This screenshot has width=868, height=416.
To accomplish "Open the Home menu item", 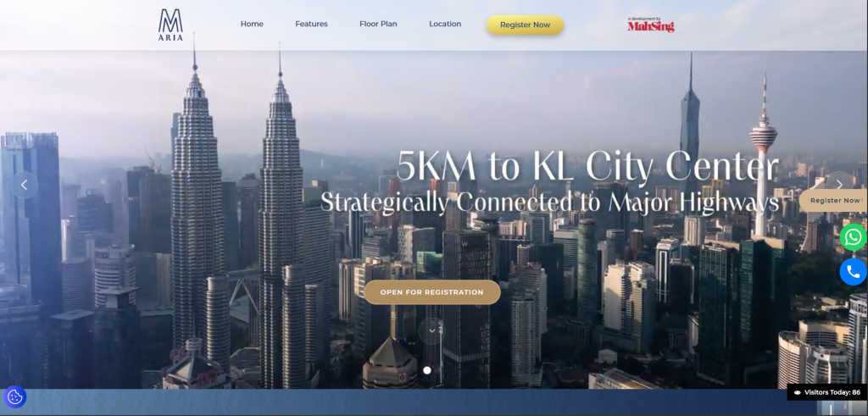I will point(252,25).
